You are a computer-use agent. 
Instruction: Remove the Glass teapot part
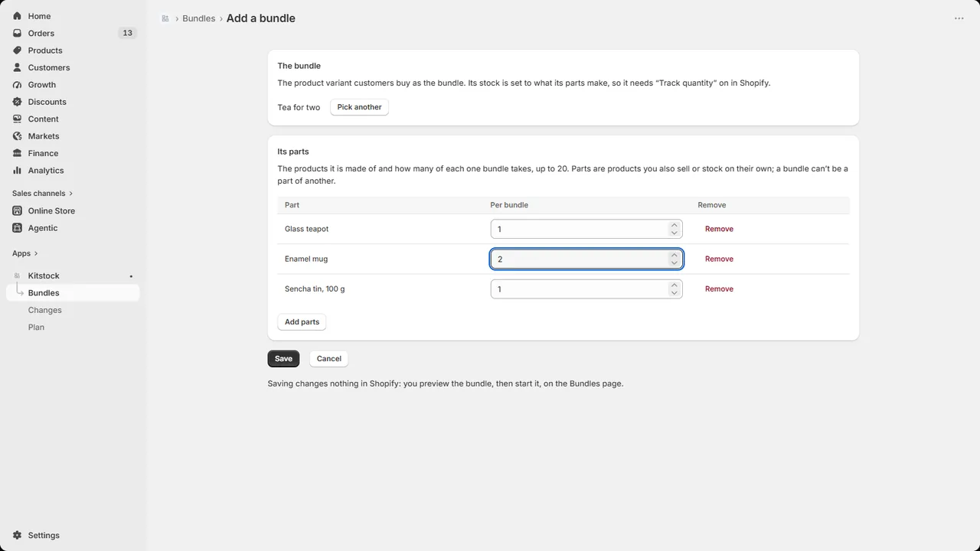click(x=719, y=229)
